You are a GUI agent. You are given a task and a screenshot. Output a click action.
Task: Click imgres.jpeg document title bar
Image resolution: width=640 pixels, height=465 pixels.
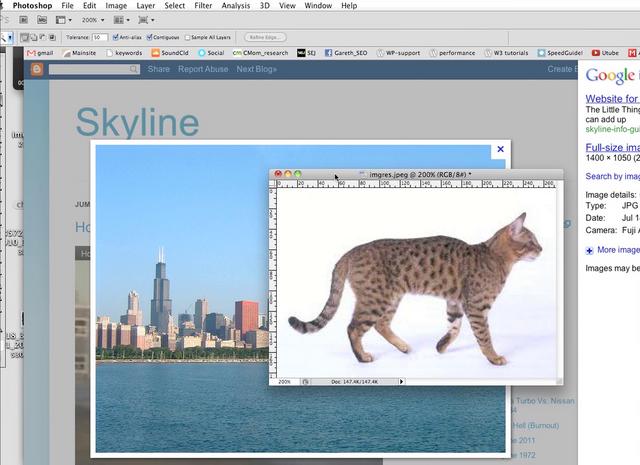(416, 174)
